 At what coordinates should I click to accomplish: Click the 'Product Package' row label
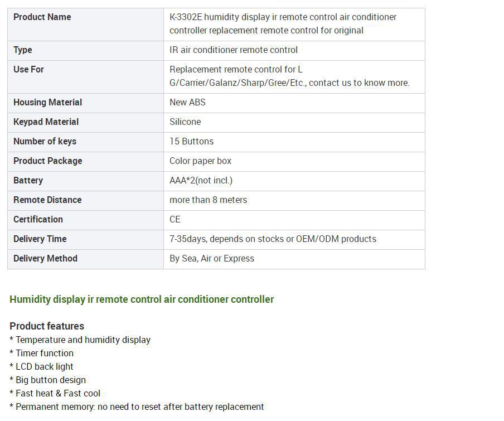47,161
